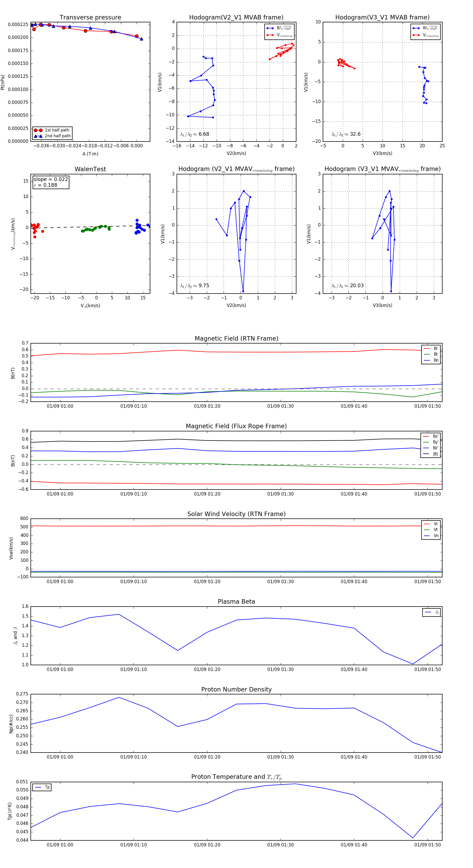Image resolution: width=473 pixels, height=868 pixels.
Task: Click the '2nd half path' legend entry
Action: [x=52, y=136]
